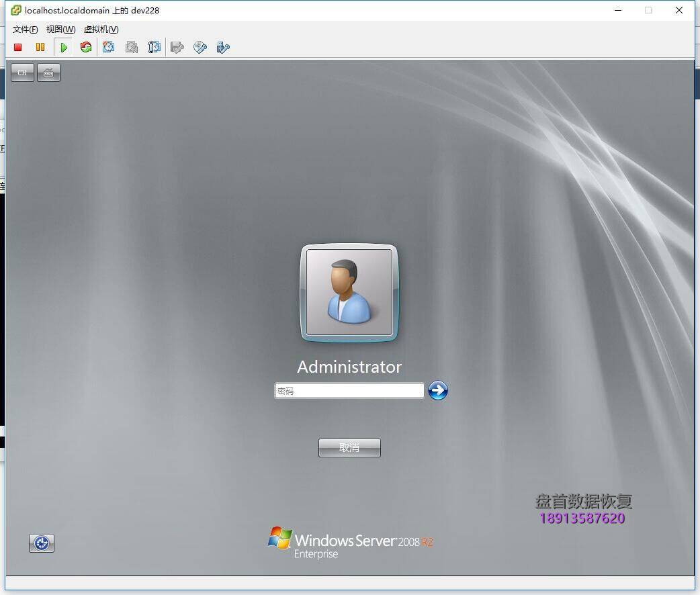Click the revert to snapshot icon
The width and height of the screenshot is (700, 595).
pyautogui.click(x=132, y=47)
